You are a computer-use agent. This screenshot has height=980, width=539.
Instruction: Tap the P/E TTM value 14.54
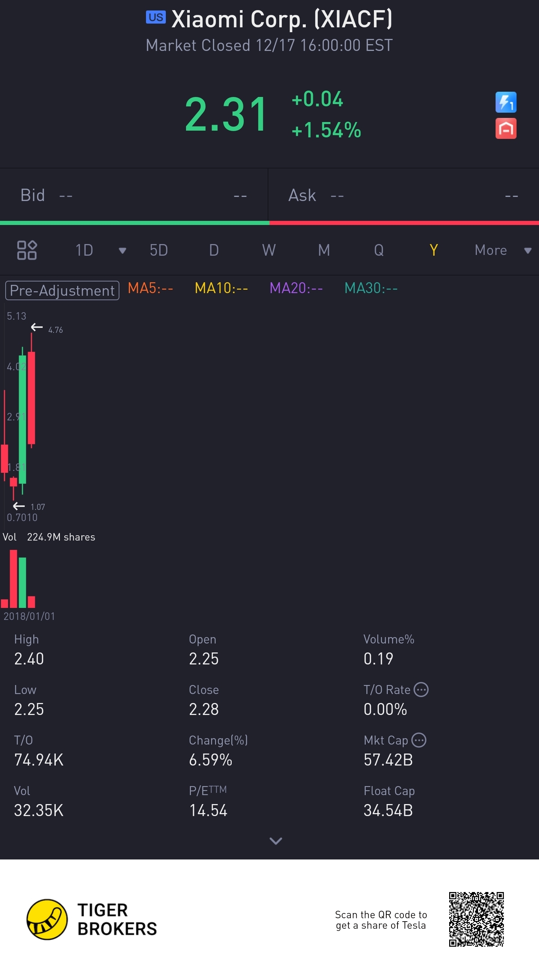click(208, 810)
